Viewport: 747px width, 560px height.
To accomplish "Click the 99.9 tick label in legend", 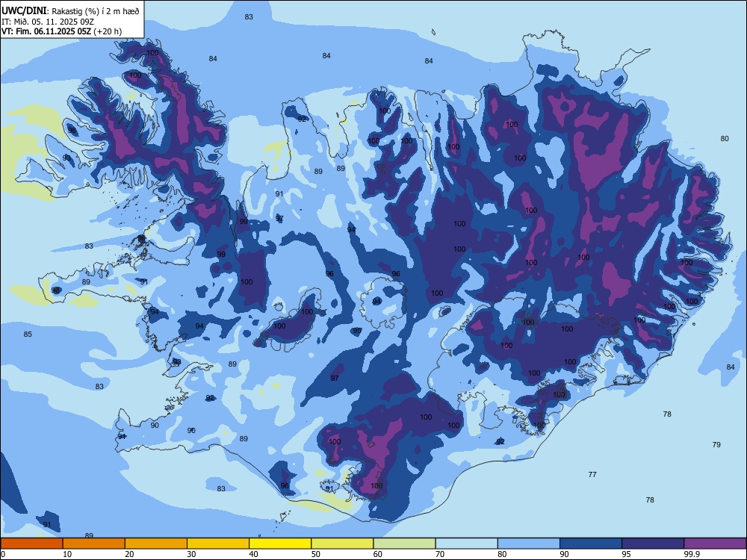I will pyautogui.click(x=691, y=554).
